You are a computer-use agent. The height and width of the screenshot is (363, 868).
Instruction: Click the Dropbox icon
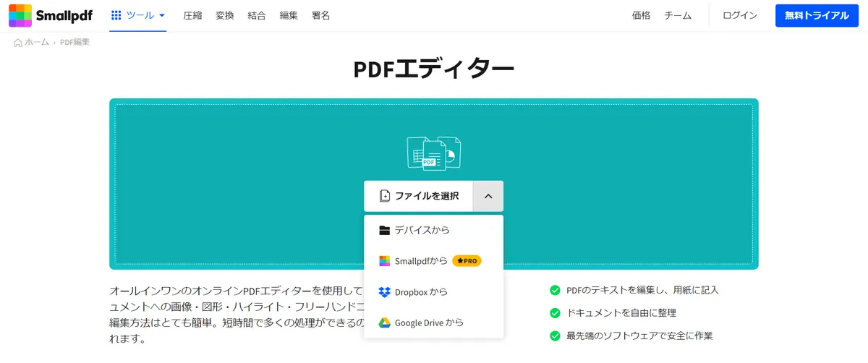(x=385, y=292)
